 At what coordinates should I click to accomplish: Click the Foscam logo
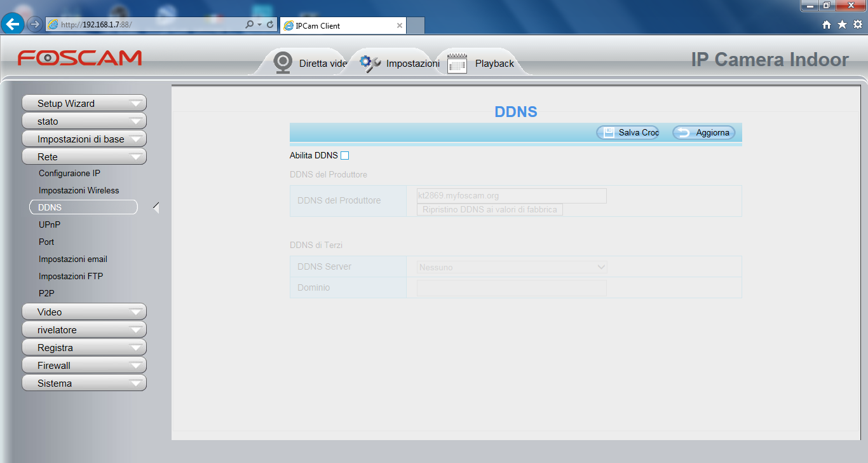79,58
